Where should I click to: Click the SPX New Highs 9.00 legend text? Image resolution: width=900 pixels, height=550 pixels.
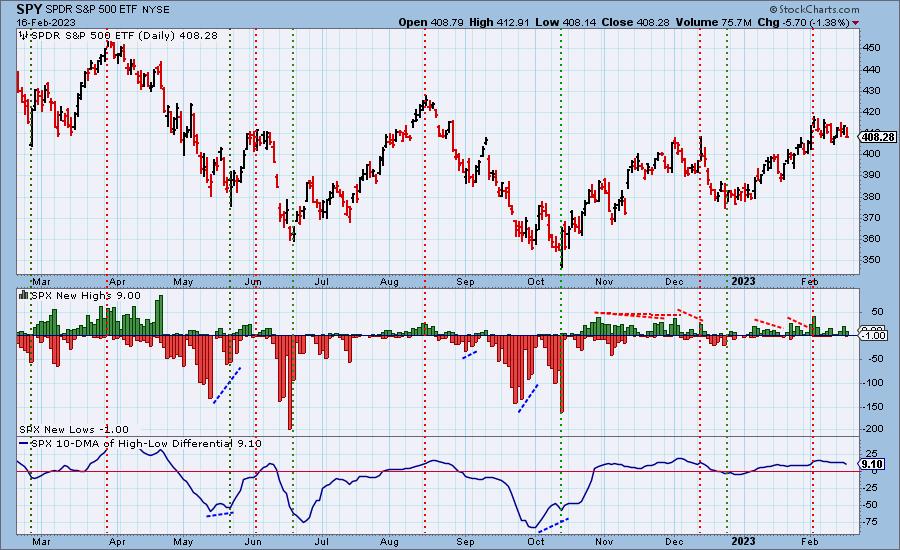[x=86, y=295]
